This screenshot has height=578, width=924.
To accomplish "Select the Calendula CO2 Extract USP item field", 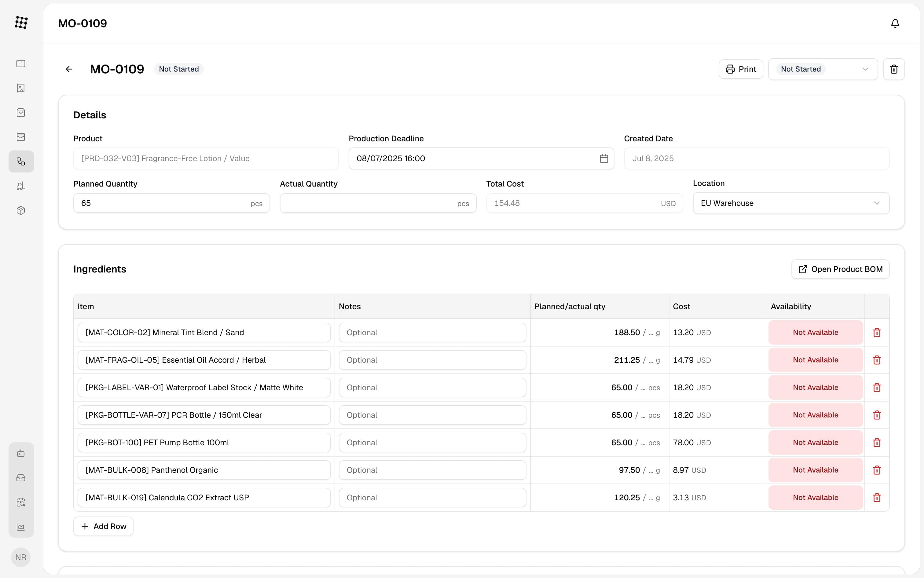I will tap(204, 498).
